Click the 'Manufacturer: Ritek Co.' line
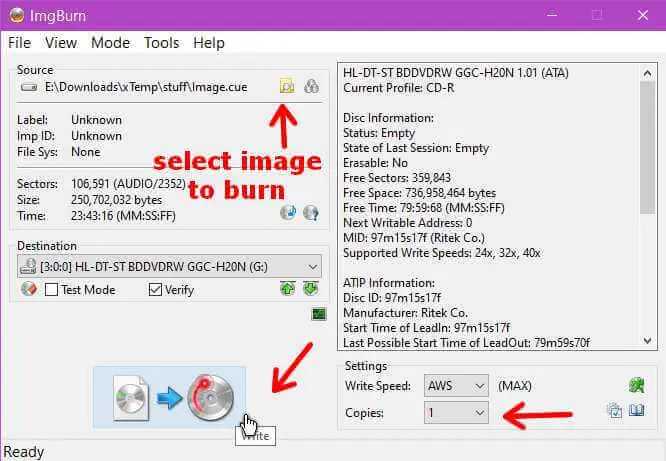 tap(405, 313)
